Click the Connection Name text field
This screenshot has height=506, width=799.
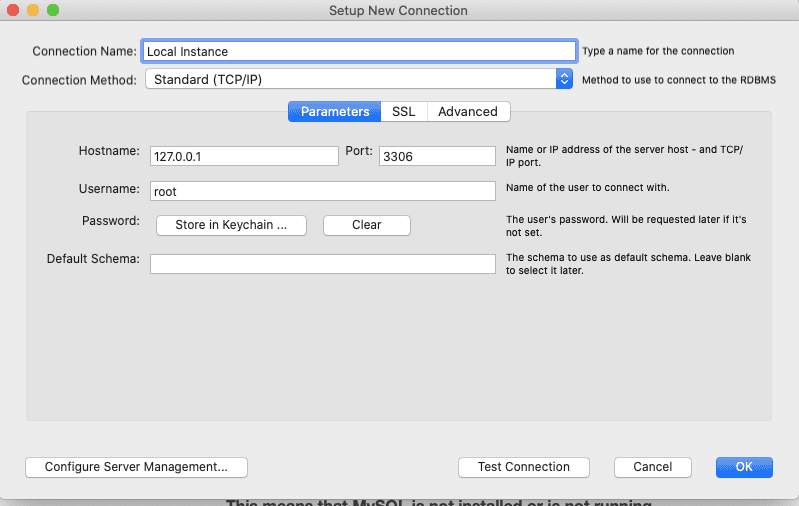pos(359,51)
